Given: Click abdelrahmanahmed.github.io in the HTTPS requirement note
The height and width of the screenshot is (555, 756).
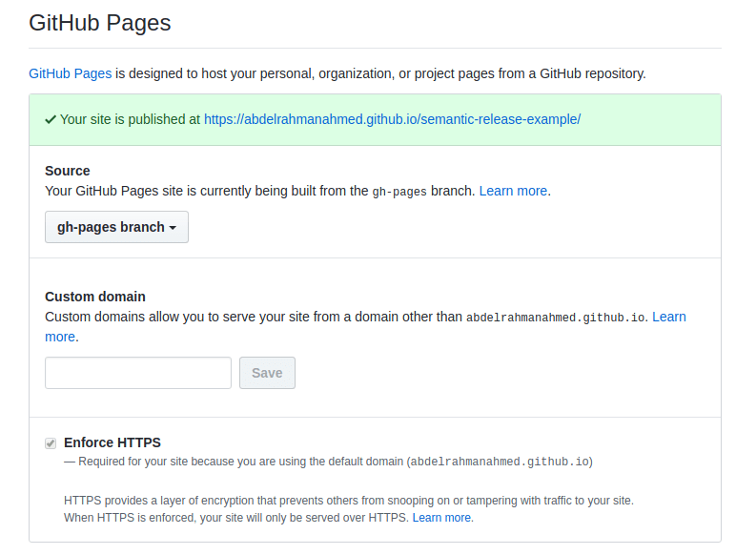Looking at the screenshot, I should coord(500,462).
